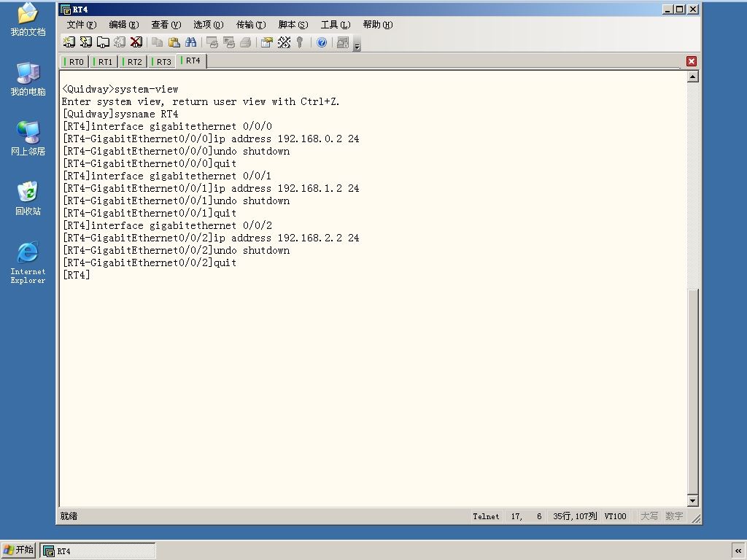Viewport: 747px width, 560px height.
Task: Select 我的电脑 desktop icon
Action: 28,79
